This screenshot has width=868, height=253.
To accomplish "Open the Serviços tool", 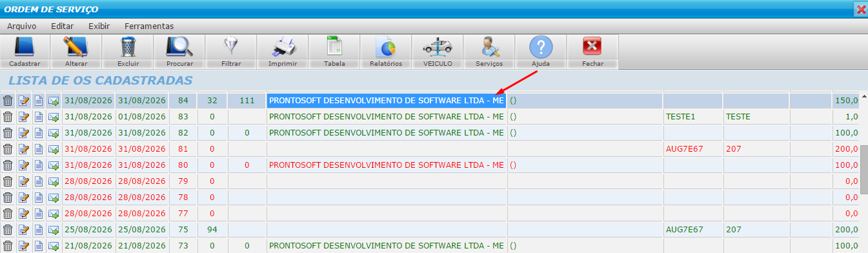I will 489,52.
